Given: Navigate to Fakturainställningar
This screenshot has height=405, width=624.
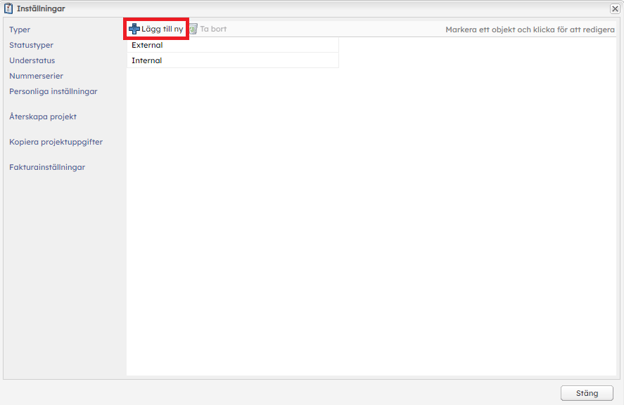Looking at the screenshot, I should coord(47,167).
